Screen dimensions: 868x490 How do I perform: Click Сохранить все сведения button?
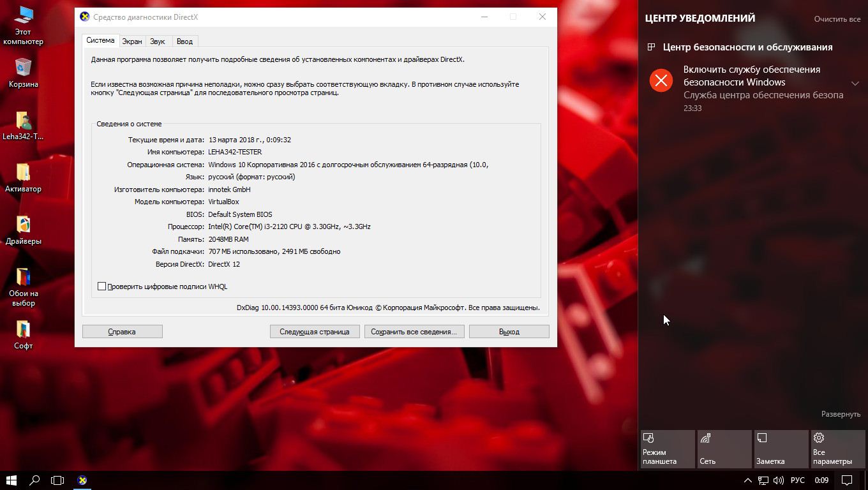414,332
